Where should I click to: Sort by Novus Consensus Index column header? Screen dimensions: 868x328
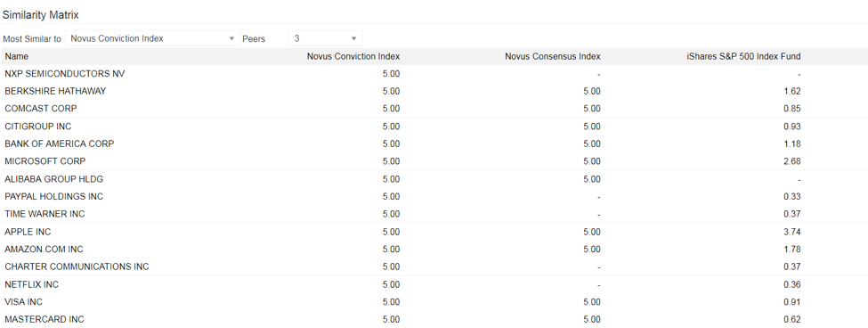[553, 56]
